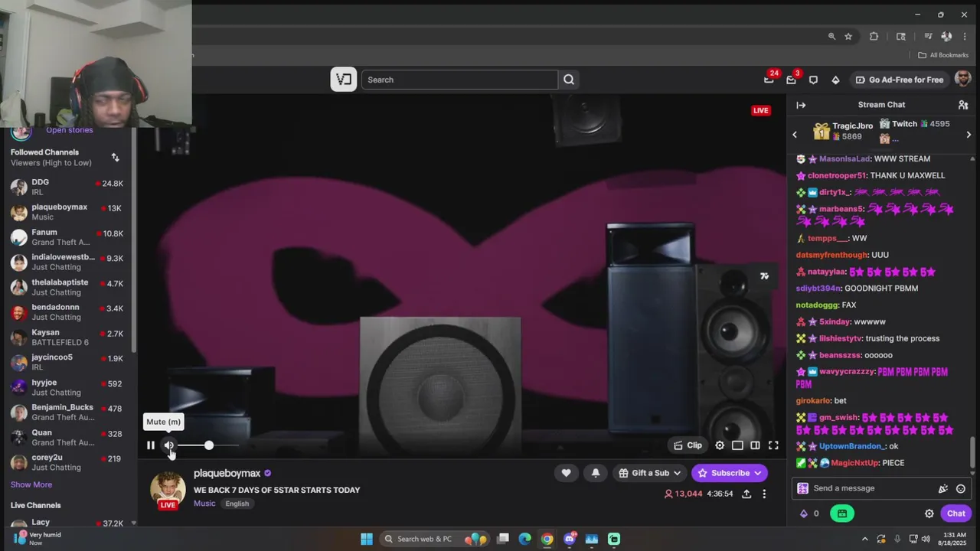Follow plaqueboymax with the heart button
Viewport: 980px width, 551px height.
coord(566,473)
